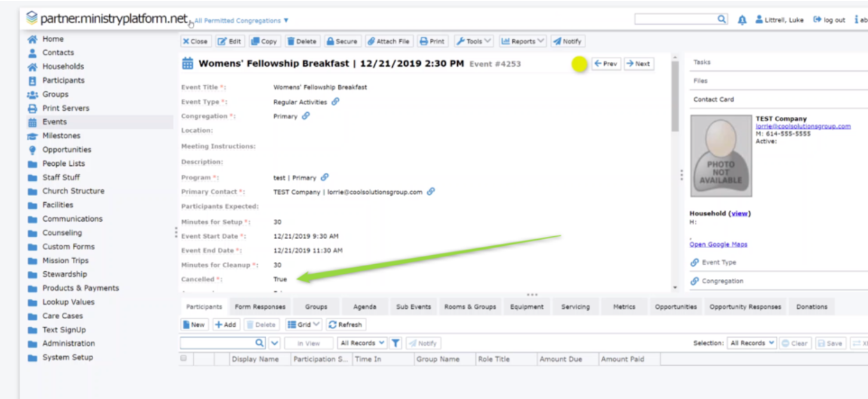
Task: Click the filter funnel icon
Action: coord(395,343)
